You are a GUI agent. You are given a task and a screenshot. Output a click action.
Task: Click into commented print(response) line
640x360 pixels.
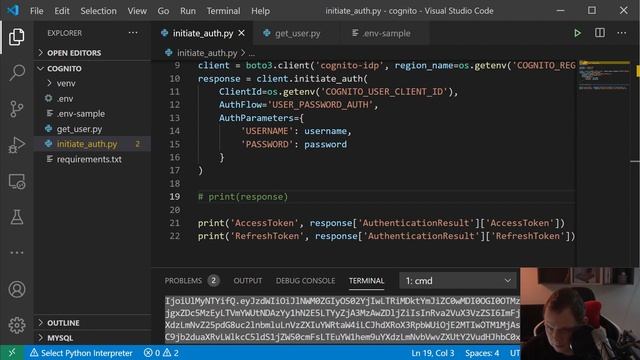point(243,197)
